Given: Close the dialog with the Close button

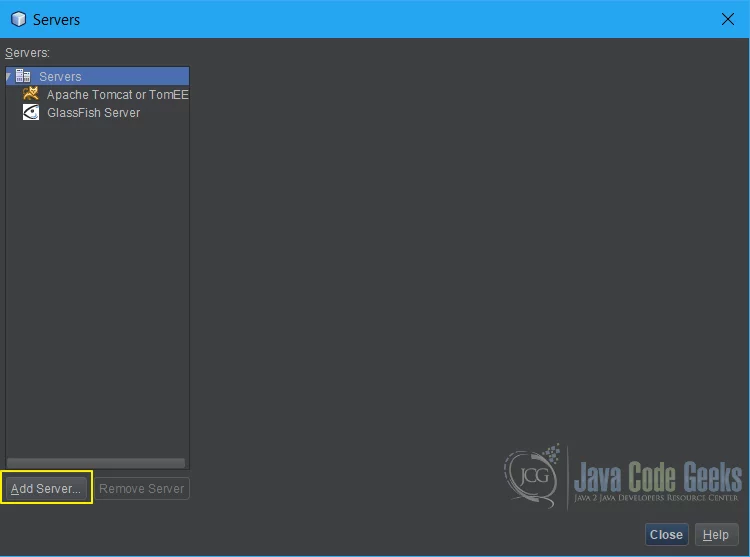Looking at the screenshot, I should pyautogui.click(x=666, y=534).
